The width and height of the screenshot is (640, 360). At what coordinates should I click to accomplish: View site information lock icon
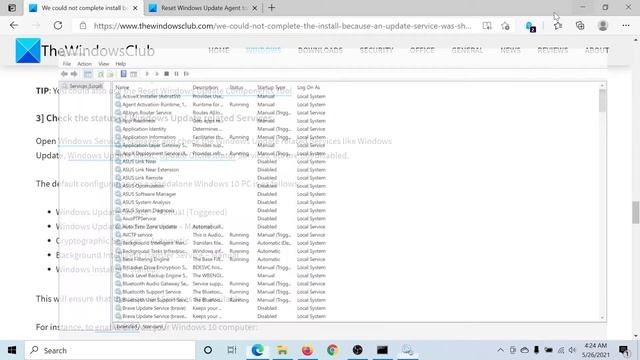tap(83, 26)
